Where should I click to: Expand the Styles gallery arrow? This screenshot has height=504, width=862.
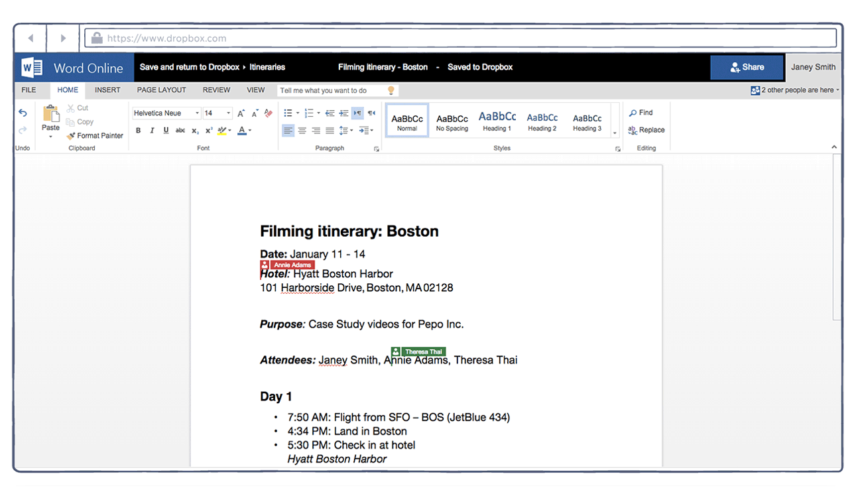[615, 133]
